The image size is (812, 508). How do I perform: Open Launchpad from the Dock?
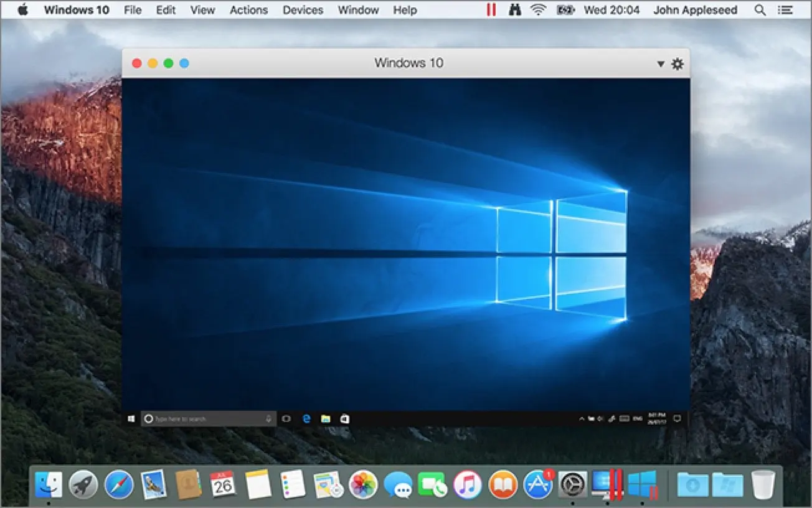[83, 484]
